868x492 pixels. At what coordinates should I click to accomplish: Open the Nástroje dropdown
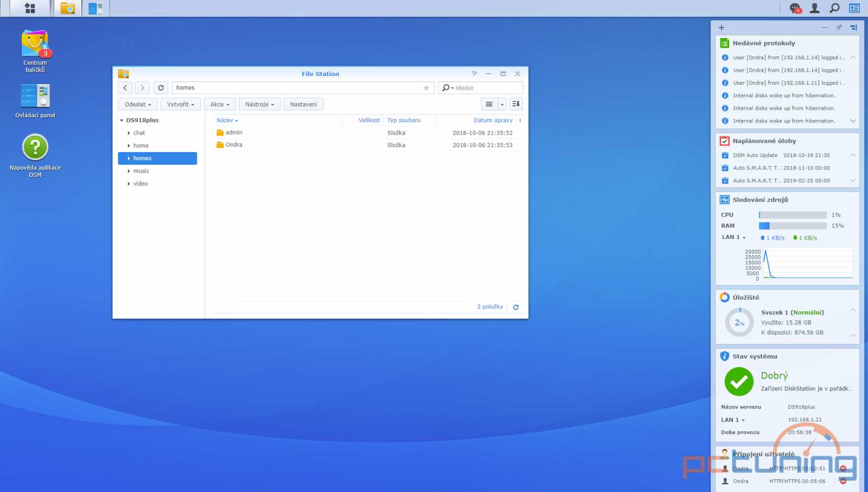259,104
